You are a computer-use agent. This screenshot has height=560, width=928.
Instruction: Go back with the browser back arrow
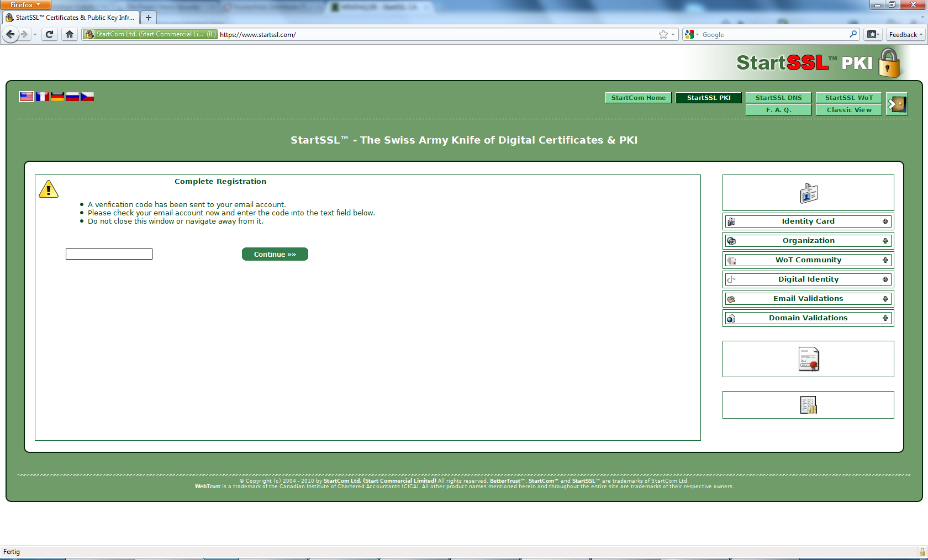[10, 34]
